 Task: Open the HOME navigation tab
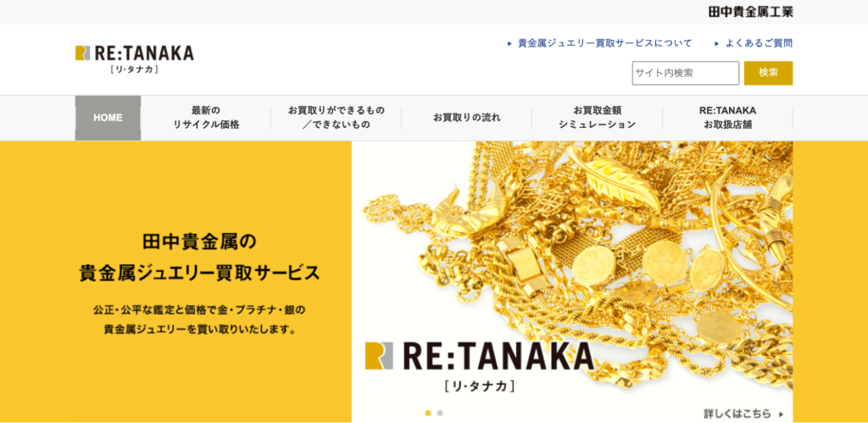point(108,118)
